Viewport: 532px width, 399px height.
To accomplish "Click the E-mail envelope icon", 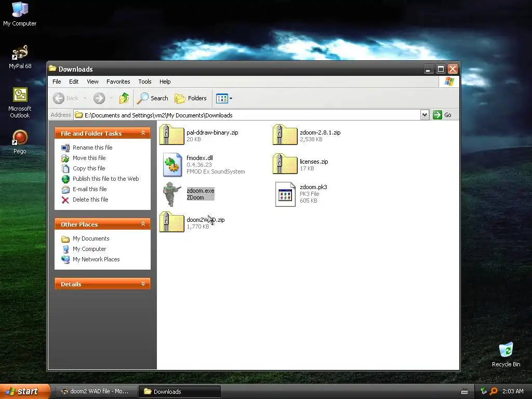I will (65, 189).
